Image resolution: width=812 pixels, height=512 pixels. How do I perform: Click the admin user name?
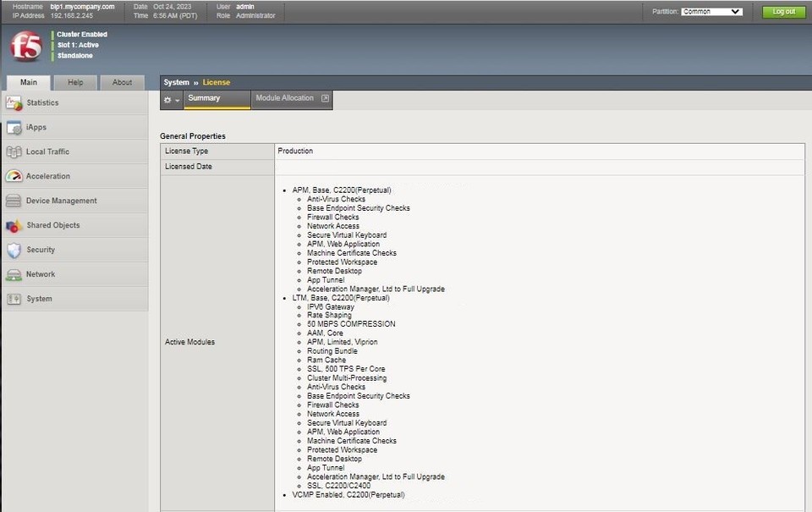tap(245, 7)
